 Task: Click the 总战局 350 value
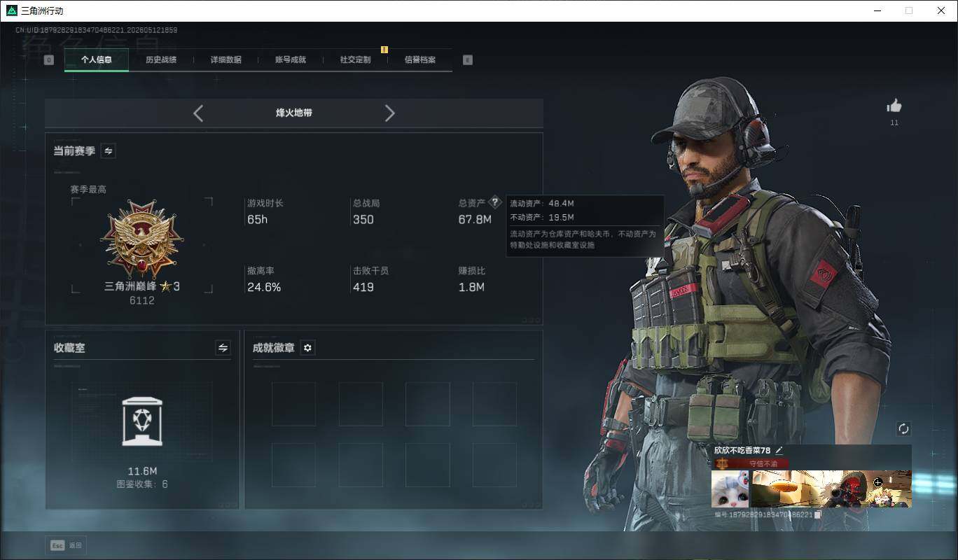click(x=363, y=220)
